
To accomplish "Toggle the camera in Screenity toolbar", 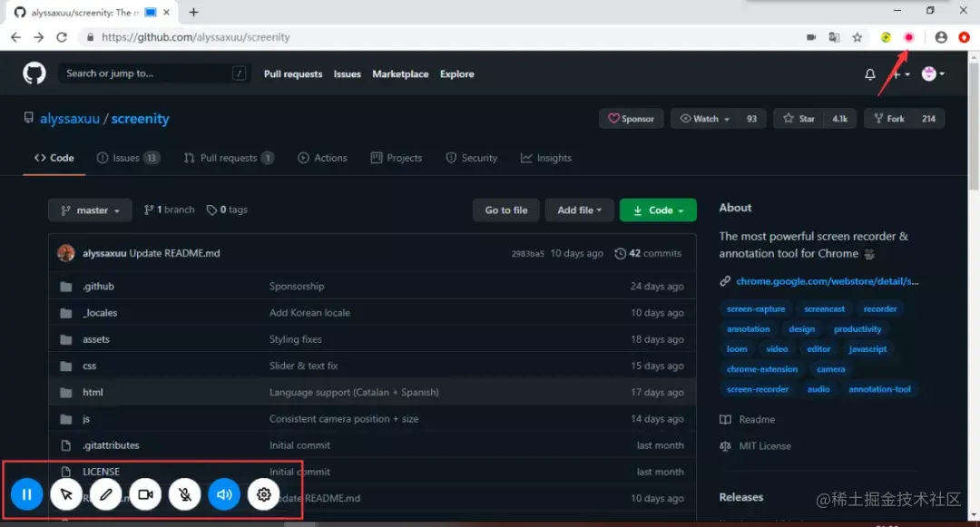I will (145, 494).
